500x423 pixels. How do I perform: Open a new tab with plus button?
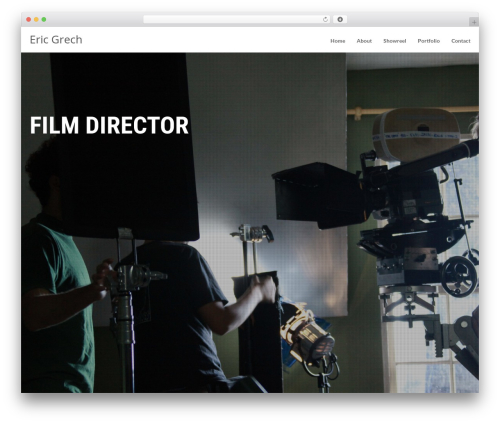(x=474, y=22)
